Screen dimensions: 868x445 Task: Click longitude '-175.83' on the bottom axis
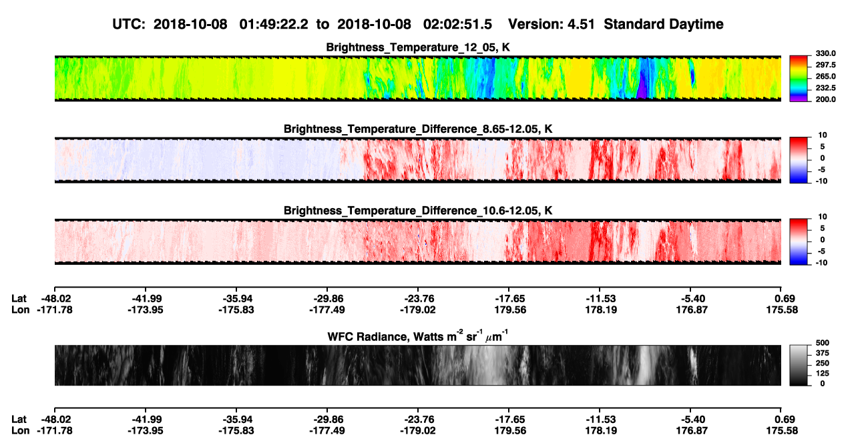click(x=236, y=430)
